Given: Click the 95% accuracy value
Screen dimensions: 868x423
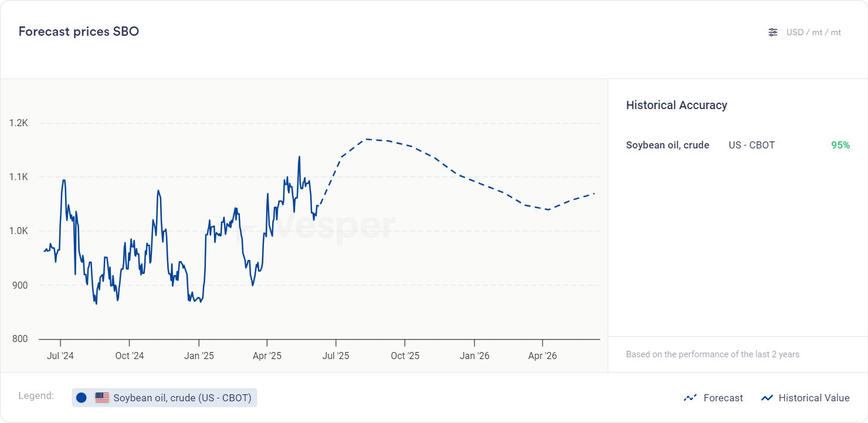Looking at the screenshot, I should point(840,145).
